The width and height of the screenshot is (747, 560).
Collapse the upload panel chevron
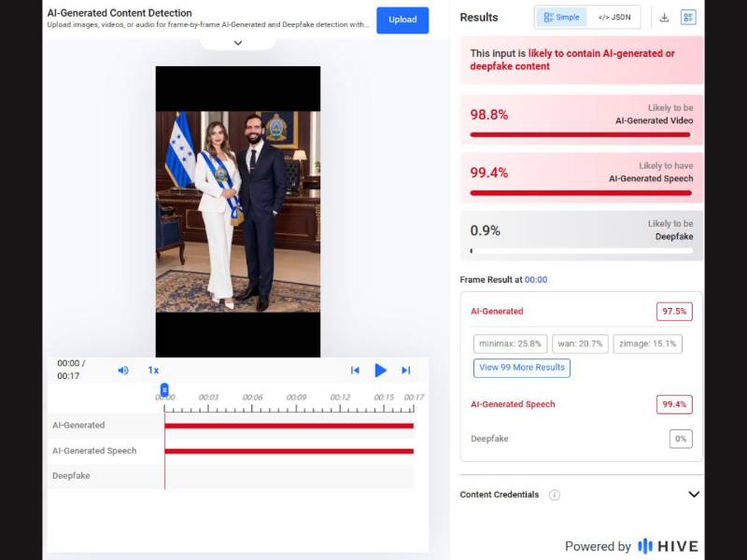pyautogui.click(x=238, y=43)
